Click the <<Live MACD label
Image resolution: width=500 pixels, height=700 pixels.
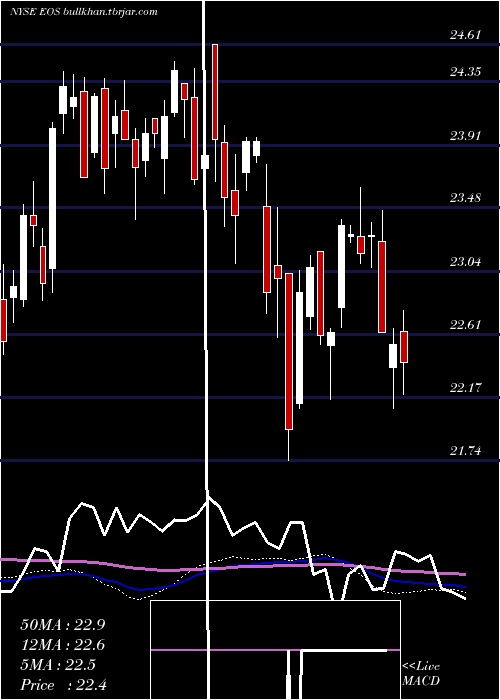[421, 674]
